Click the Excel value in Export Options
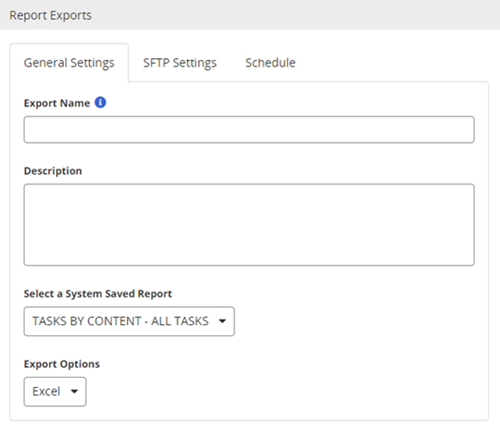Viewport: 500px width, 426px height. [x=46, y=392]
